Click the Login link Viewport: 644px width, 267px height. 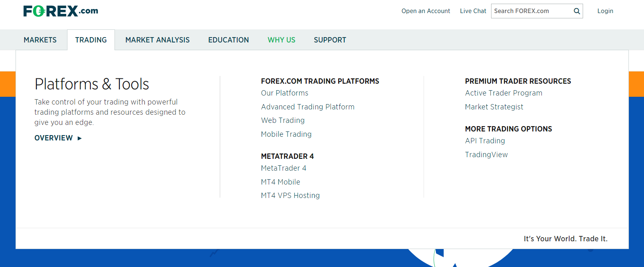[x=605, y=11]
